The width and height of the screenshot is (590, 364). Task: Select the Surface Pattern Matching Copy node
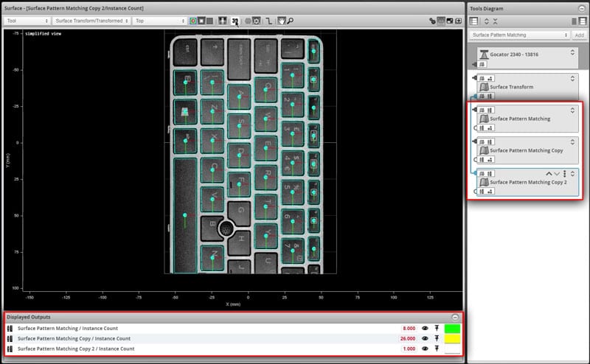click(x=527, y=150)
